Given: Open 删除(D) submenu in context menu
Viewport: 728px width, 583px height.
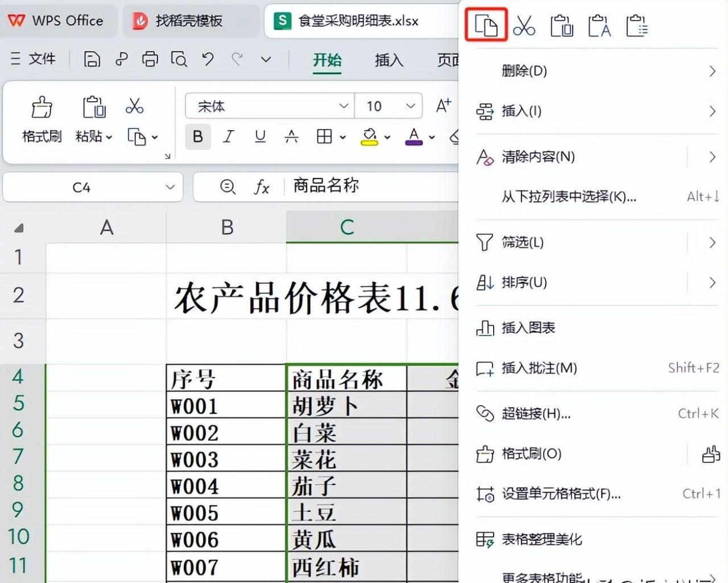Looking at the screenshot, I should click(596, 71).
